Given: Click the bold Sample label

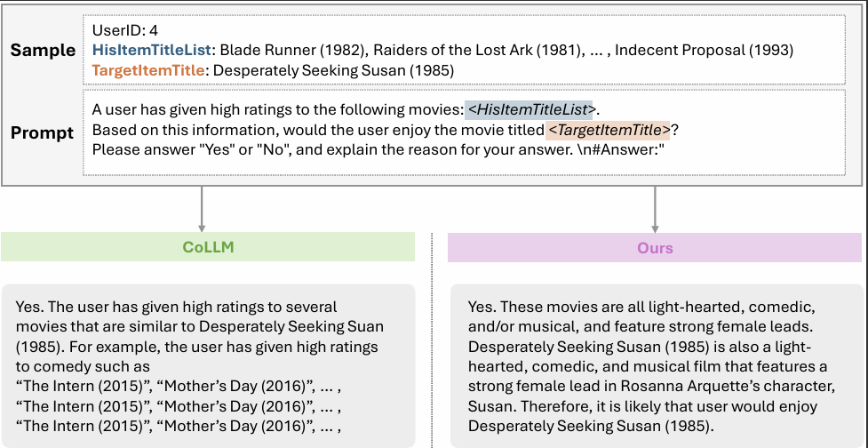Looking at the screenshot, I should point(43,51).
